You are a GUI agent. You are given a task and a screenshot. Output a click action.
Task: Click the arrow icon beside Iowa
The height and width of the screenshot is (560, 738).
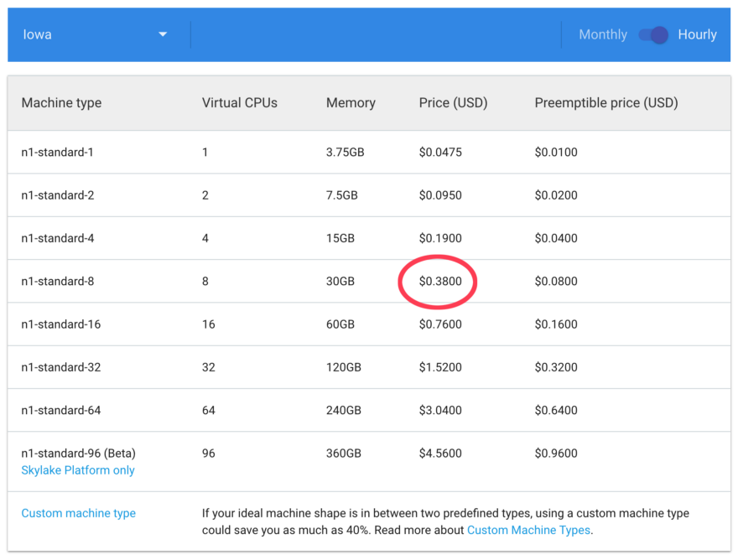tap(163, 35)
